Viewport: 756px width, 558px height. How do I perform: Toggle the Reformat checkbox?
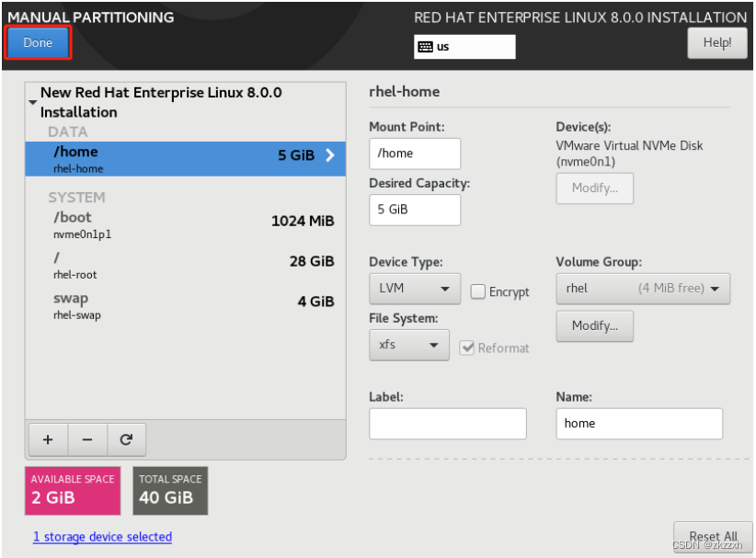click(466, 347)
